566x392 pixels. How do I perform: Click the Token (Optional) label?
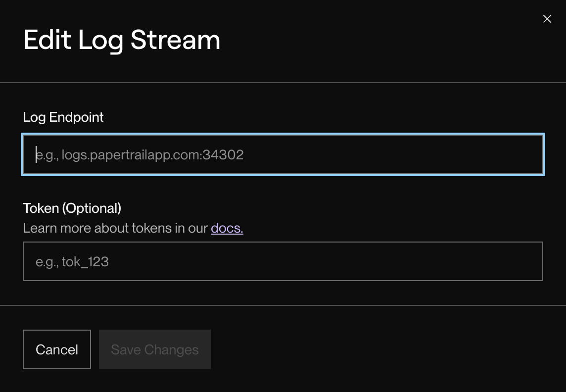pos(72,208)
